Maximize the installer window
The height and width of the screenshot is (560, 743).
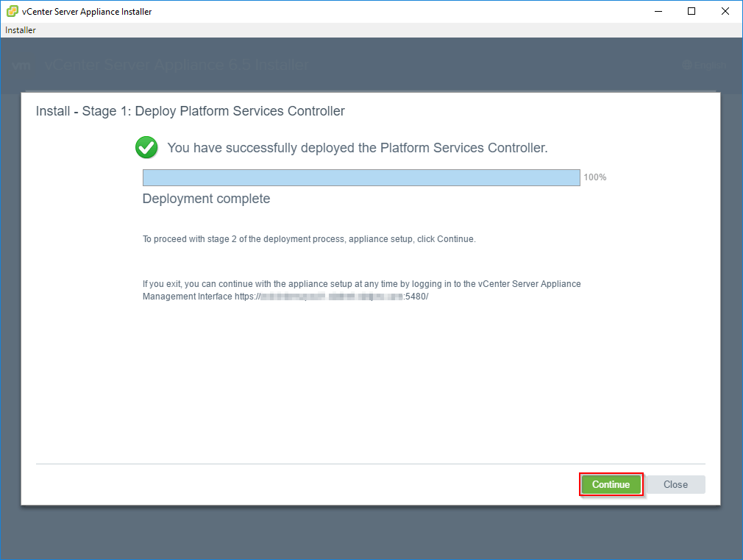(x=691, y=11)
